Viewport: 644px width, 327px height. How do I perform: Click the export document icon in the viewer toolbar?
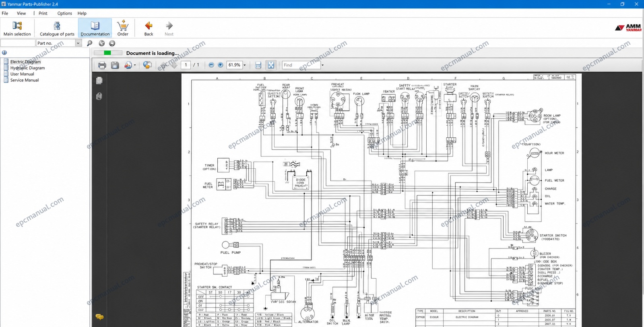click(x=128, y=65)
